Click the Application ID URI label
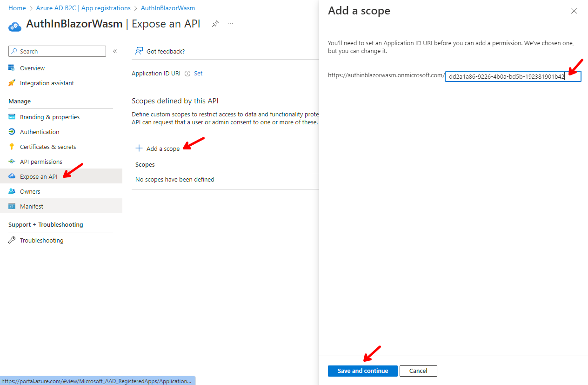The image size is (588, 385). coord(156,73)
